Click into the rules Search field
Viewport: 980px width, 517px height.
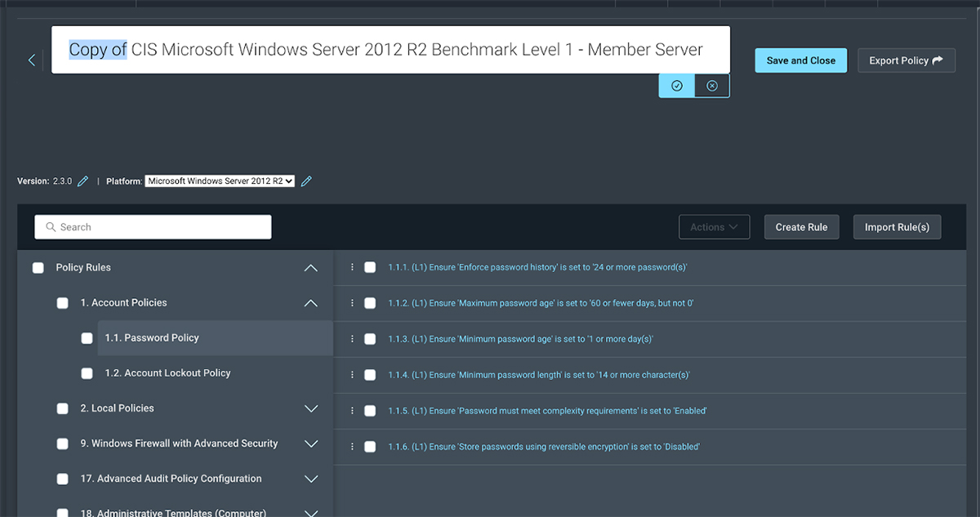pyautogui.click(x=153, y=227)
